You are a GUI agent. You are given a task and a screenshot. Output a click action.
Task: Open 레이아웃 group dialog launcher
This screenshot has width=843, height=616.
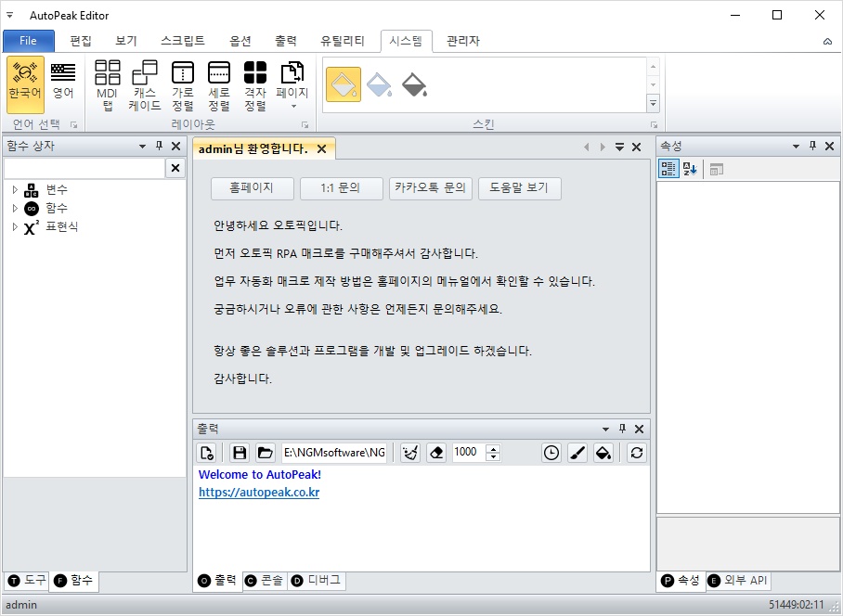pyautogui.click(x=305, y=124)
